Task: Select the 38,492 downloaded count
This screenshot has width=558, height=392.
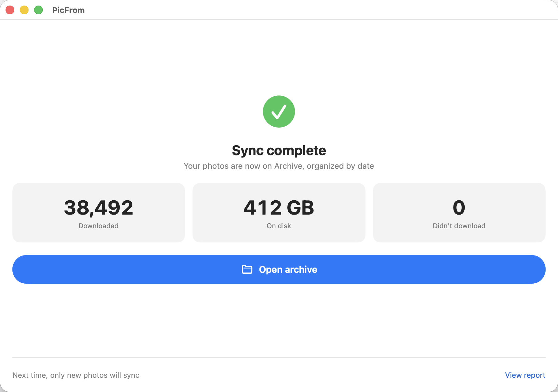Action: [99, 207]
